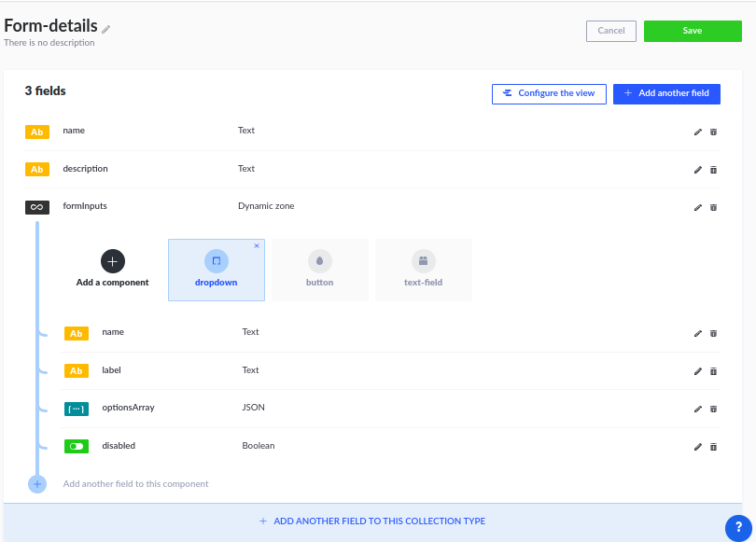
Task: Add another field to this component
Action: pos(119,484)
